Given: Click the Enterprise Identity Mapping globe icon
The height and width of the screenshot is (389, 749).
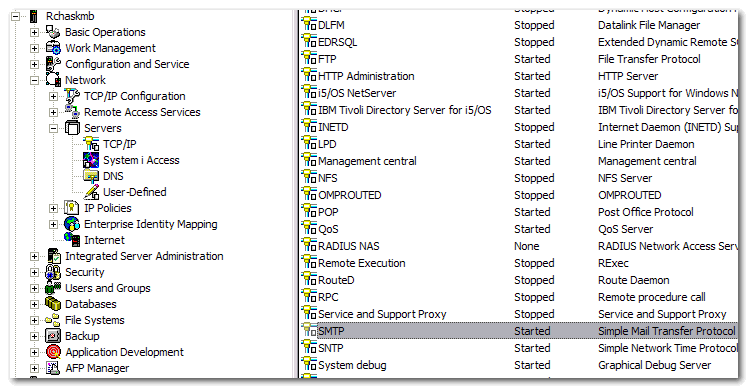Looking at the screenshot, I should (x=72, y=224).
